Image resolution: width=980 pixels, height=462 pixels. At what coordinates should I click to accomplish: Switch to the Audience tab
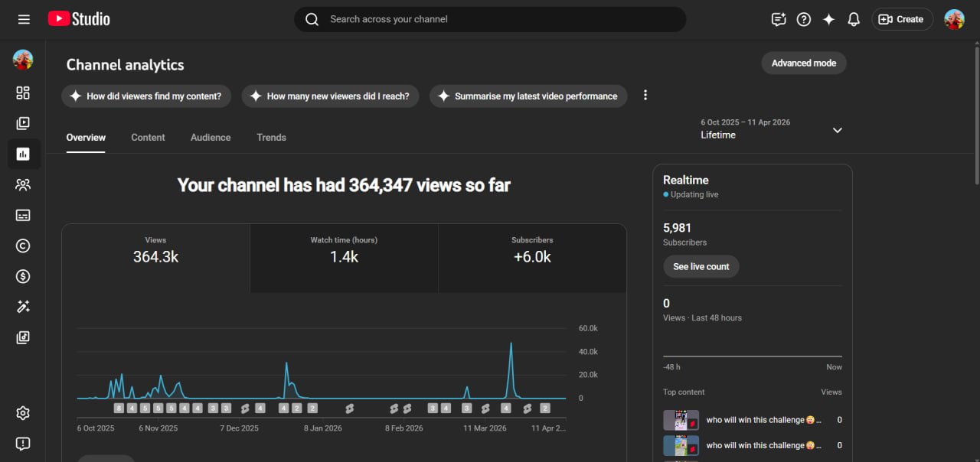tap(211, 138)
